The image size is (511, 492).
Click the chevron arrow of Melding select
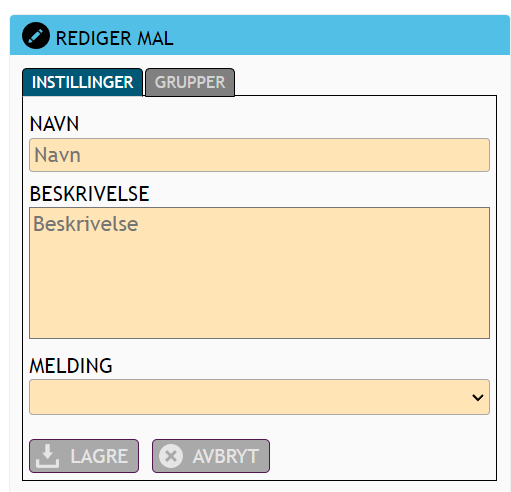click(478, 397)
